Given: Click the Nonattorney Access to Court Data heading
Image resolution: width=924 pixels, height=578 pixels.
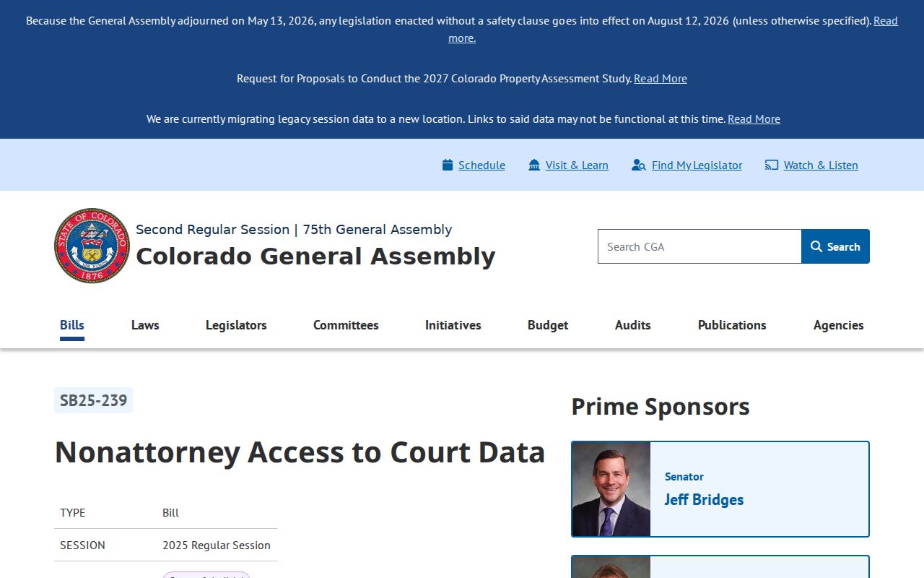Looking at the screenshot, I should (x=300, y=452).
